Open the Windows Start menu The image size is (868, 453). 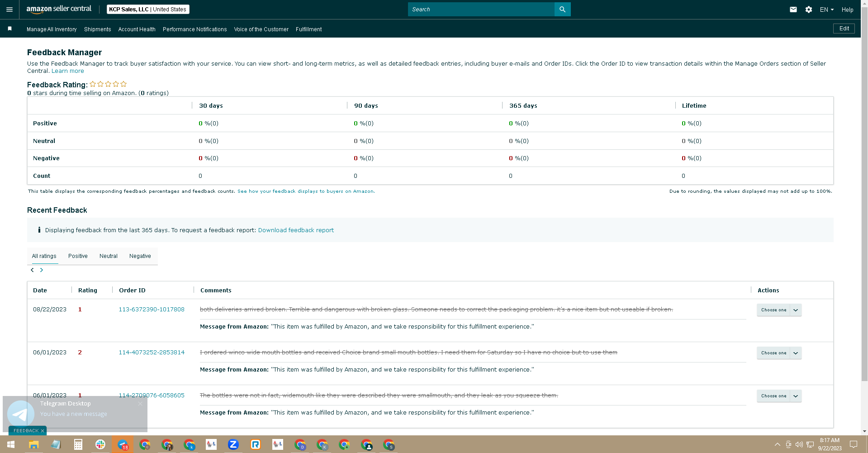pos(11,444)
